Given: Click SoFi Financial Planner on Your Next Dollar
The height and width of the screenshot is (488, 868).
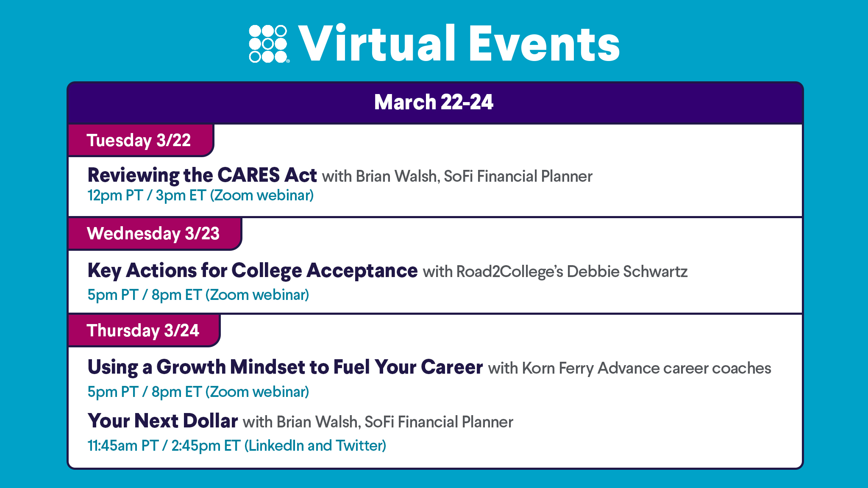Looking at the screenshot, I should coord(439,422).
